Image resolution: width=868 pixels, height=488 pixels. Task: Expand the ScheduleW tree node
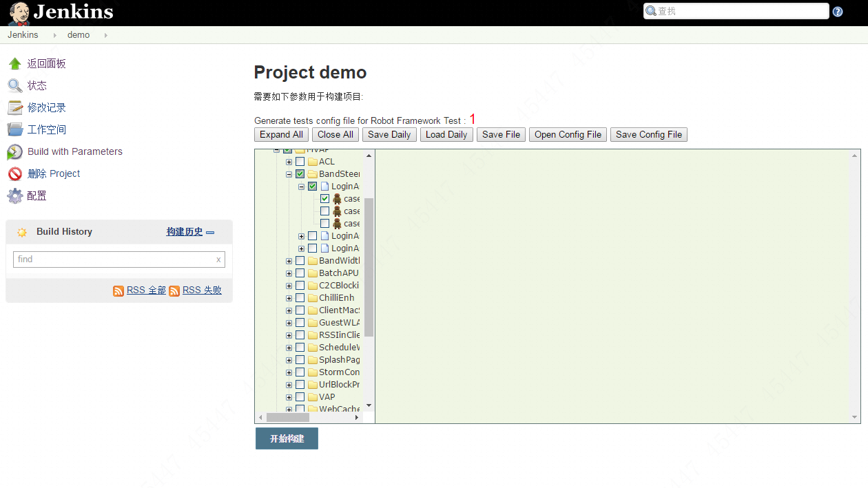tap(289, 348)
